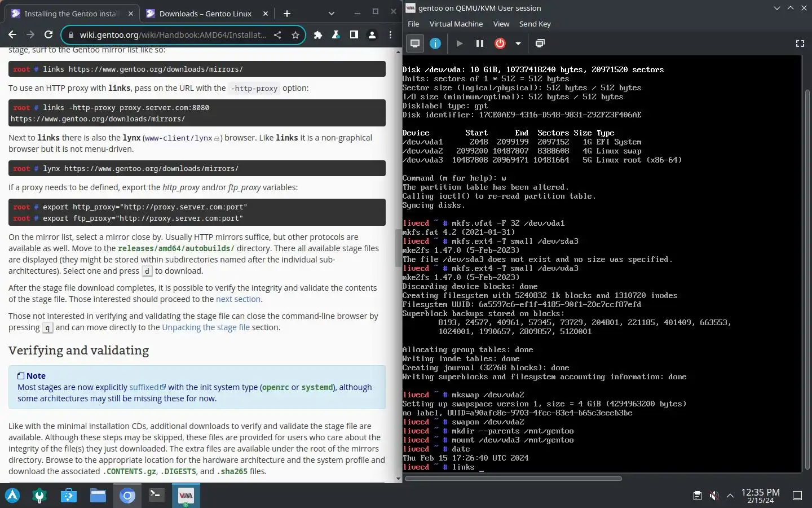Viewport: 812px width, 508px height.
Task: Toggle the Chrome side panel icon
Action: (x=354, y=35)
